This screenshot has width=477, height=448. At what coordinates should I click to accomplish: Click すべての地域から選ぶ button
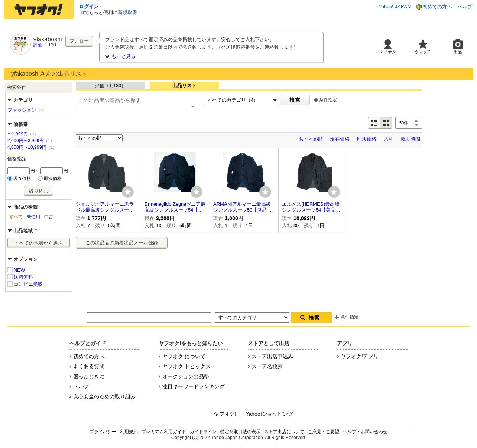pos(39,243)
